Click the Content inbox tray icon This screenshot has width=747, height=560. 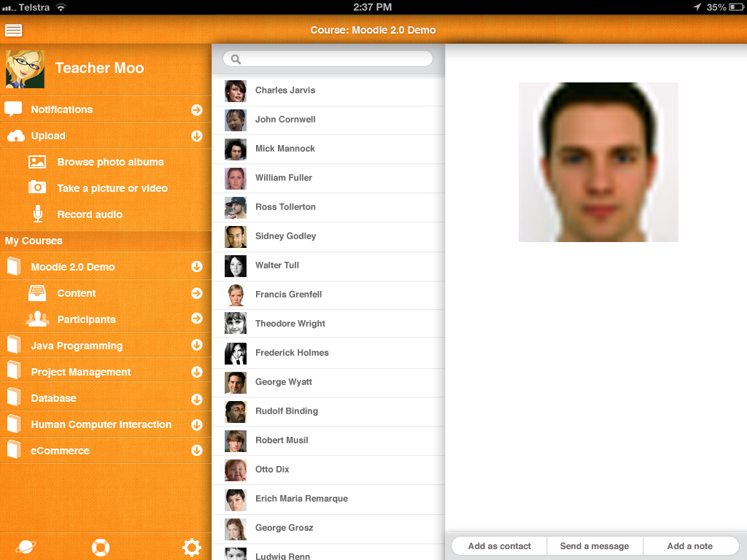coord(37,293)
